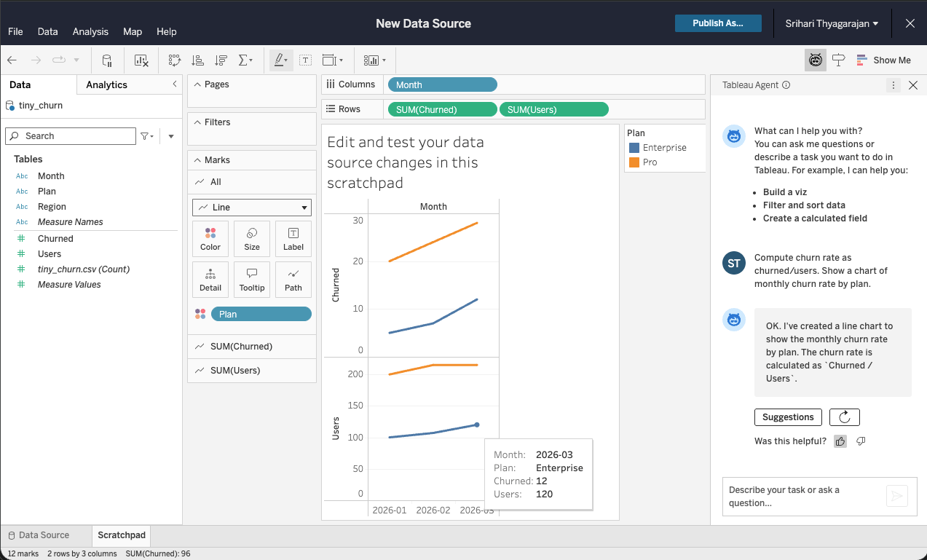The image size is (927, 560).
Task: Click the filter fields funnel icon
Action: 146,136
